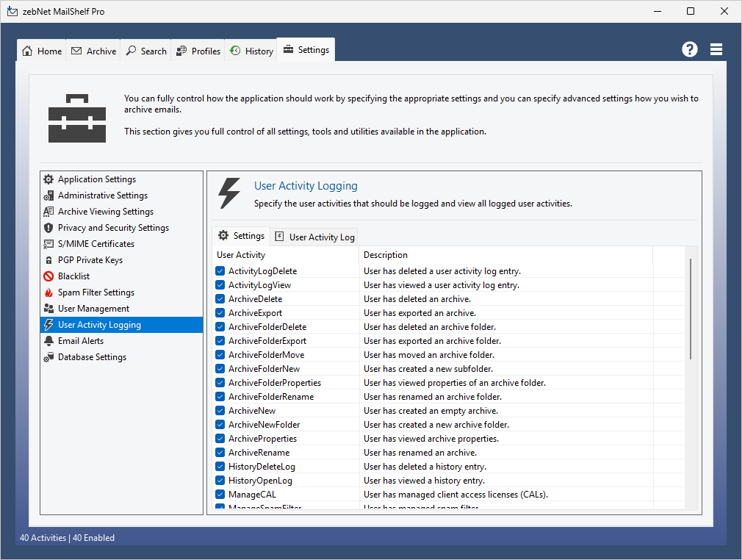Disable logging for ArchiveExport
Screen dimensions: 742x560
click(220, 313)
